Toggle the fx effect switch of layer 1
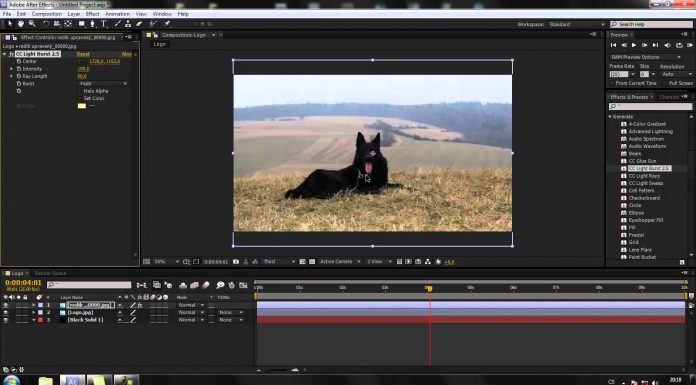Image resolution: width=696 pixels, height=385 pixels. tap(140, 305)
